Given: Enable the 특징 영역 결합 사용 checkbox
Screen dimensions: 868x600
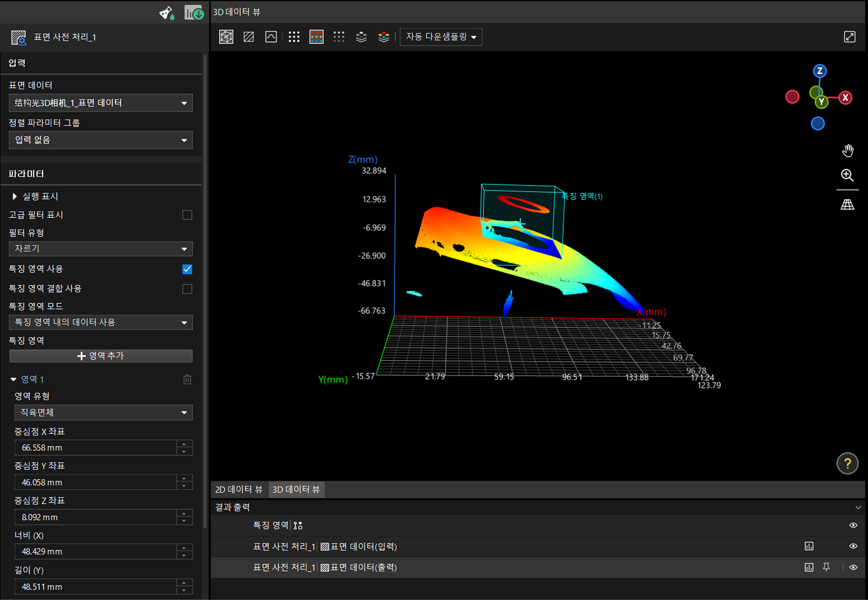Looking at the screenshot, I should (187, 289).
